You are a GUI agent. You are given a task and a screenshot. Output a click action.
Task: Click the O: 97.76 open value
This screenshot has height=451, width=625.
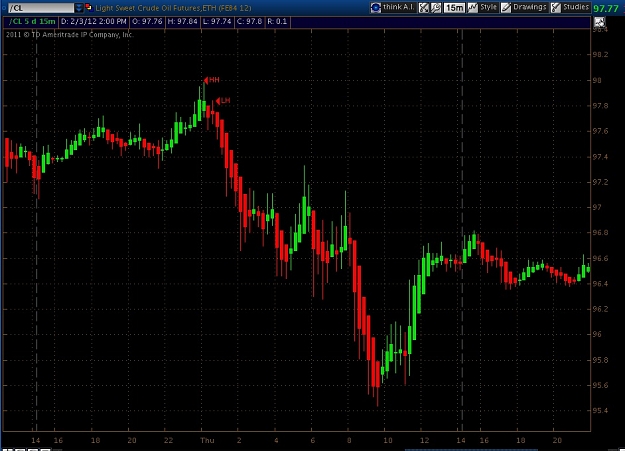pos(147,22)
